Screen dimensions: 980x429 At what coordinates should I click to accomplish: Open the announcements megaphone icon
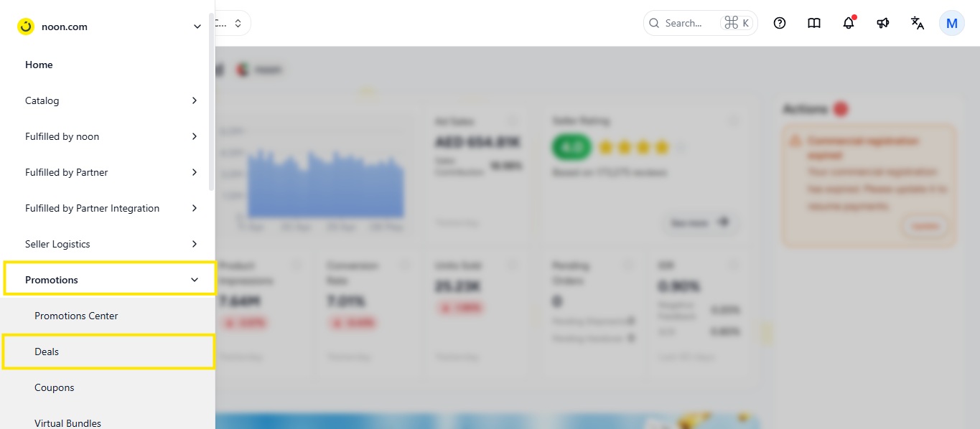(883, 23)
